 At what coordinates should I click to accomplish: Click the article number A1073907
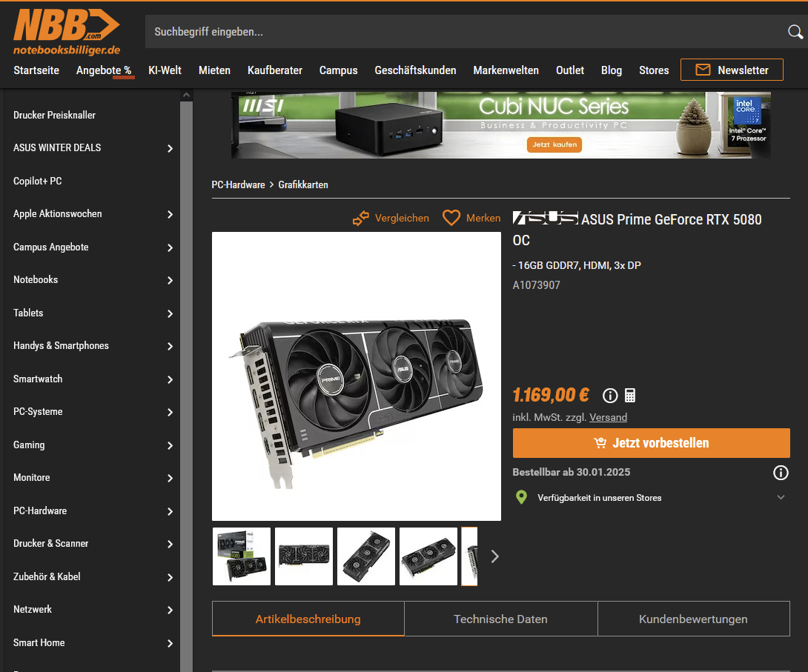537,285
